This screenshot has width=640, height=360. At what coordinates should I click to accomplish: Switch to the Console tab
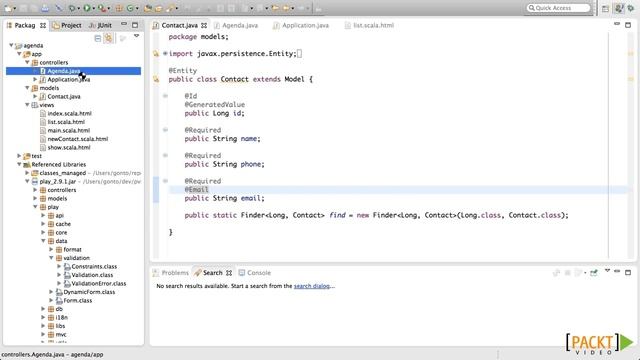click(255, 273)
